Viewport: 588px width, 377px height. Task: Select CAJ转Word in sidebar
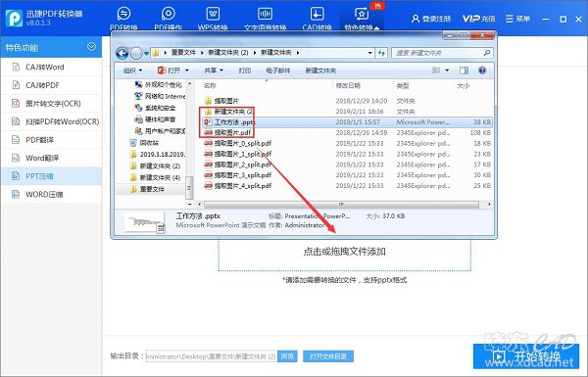pos(51,68)
